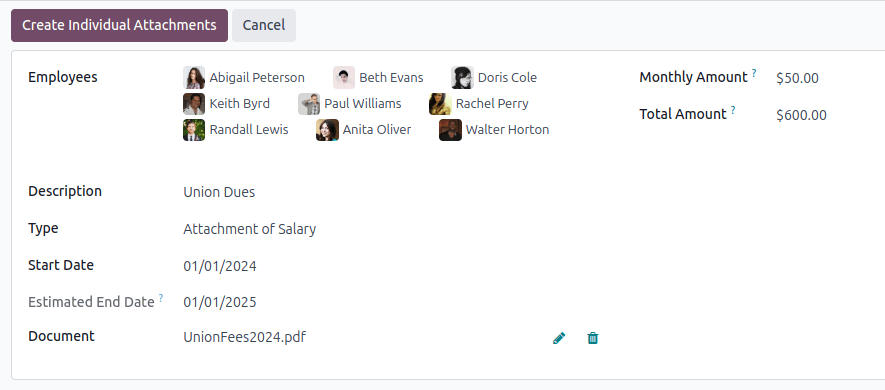
Task: Delete document using the trash icon
Action: click(593, 338)
